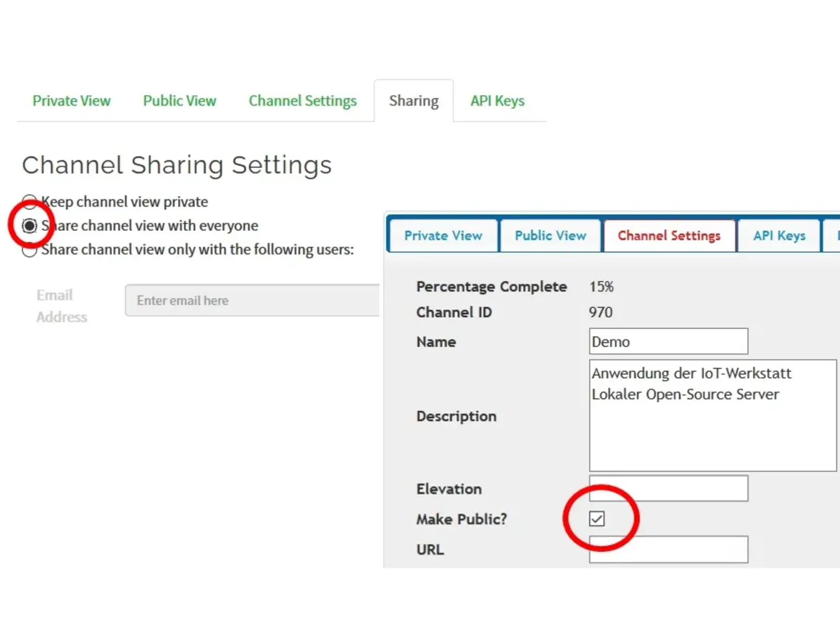Click the cut-off tab right of blue API Keys
The height and width of the screenshot is (629, 840).
point(833,236)
